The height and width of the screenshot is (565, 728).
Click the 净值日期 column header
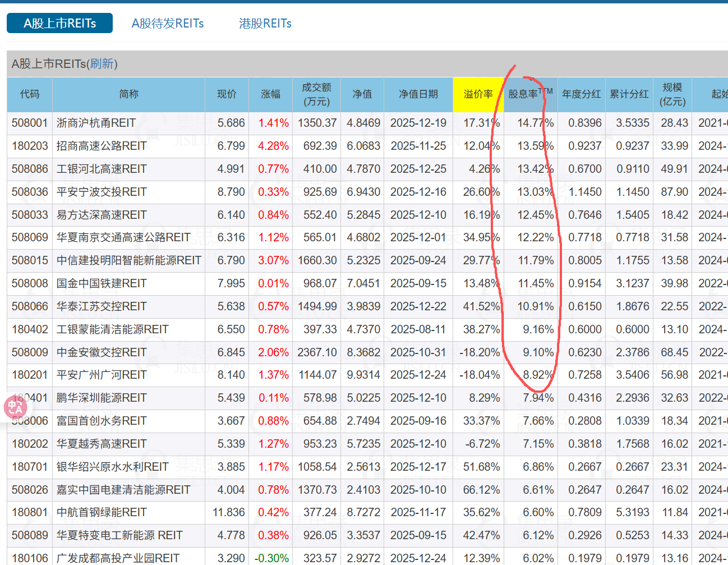point(418,94)
